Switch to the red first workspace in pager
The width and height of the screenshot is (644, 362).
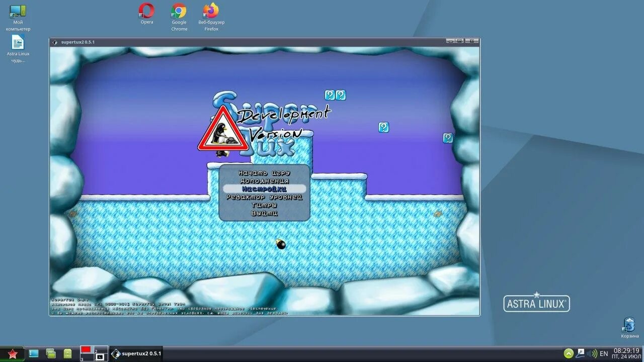[87, 350]
